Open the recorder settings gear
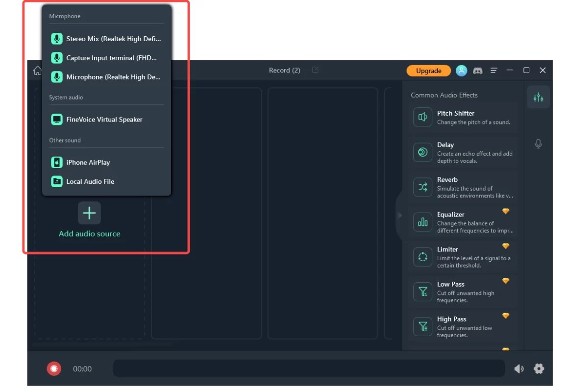The height and width of the screenshot is (392, 569). point(539,368)
